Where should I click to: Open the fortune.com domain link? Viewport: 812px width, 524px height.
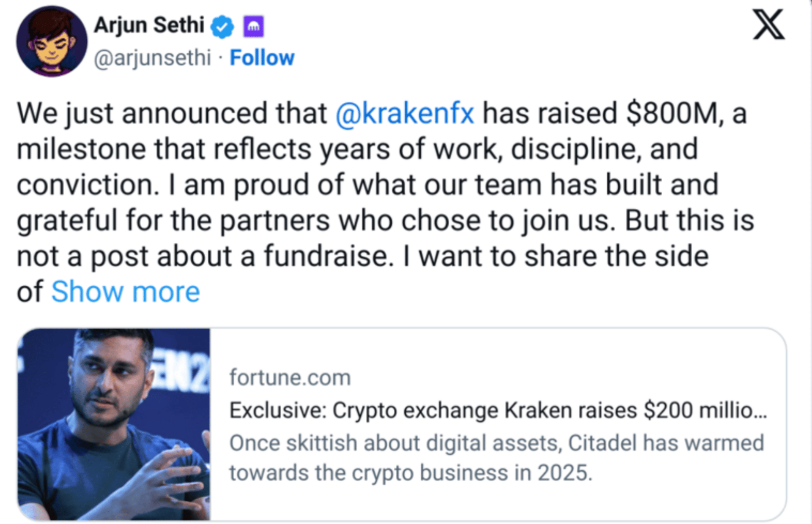point(290,377)
